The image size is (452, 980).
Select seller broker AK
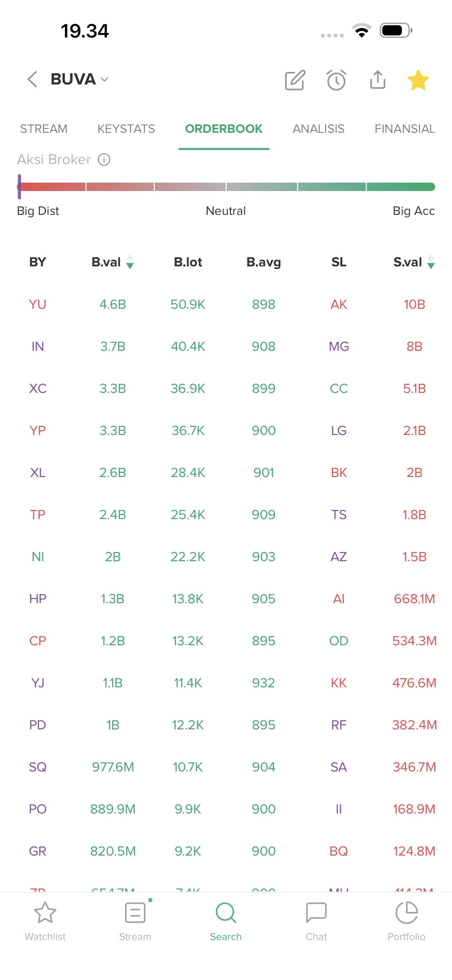click(x=338, y=304)
